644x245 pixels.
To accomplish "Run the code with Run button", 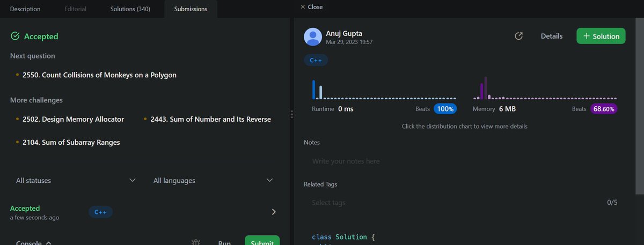I will 224,243.
